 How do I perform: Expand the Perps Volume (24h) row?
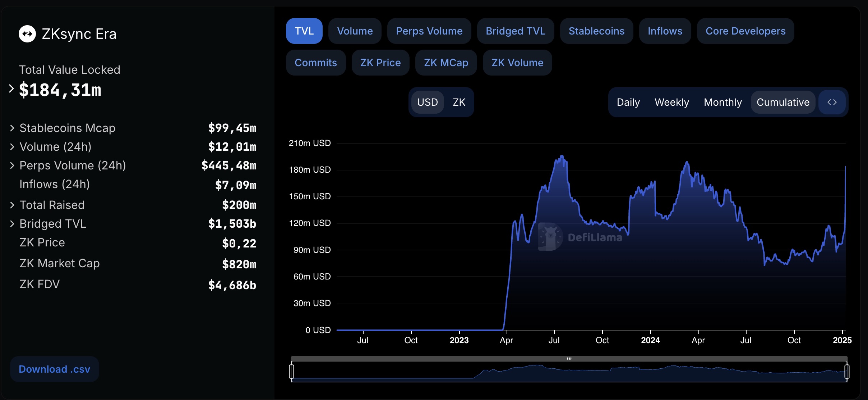click(12, 165)
